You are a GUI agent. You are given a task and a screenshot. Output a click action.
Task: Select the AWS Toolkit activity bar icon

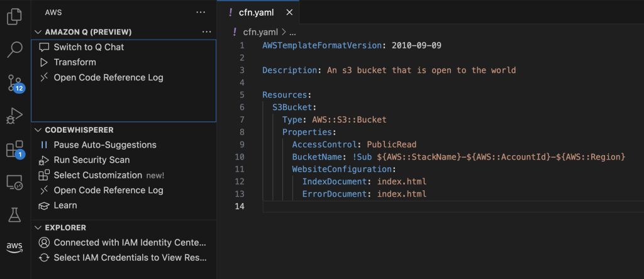[x=15, y=248]
